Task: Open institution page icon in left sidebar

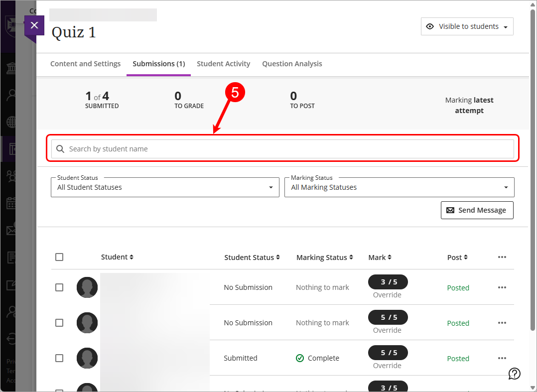Action: [11, 68]
